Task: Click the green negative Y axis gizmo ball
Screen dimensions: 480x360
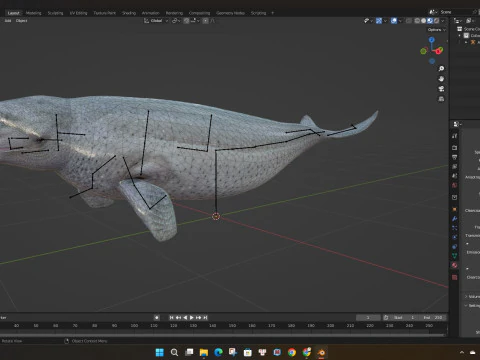Action: (x=423, y=51)
